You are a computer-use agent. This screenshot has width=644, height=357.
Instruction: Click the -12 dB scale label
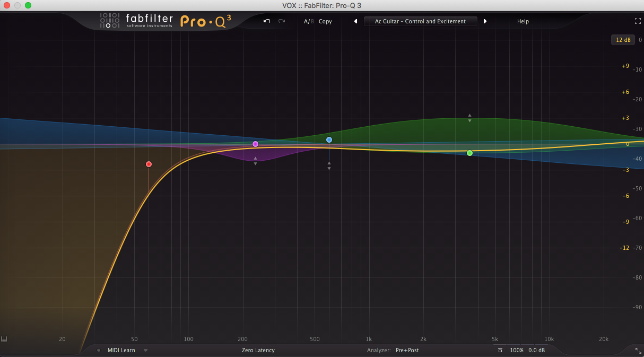pyautogui.click(x=624, y=248)
